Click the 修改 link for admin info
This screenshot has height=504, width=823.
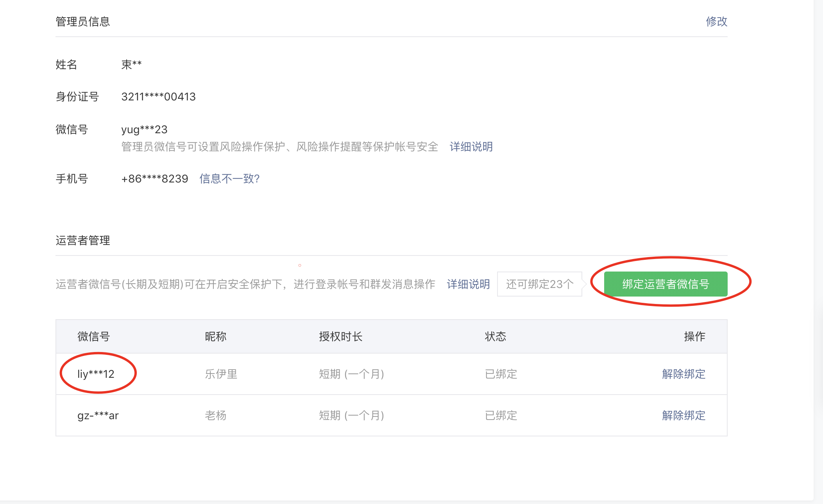pyautogui.click(x=716, y=21)
